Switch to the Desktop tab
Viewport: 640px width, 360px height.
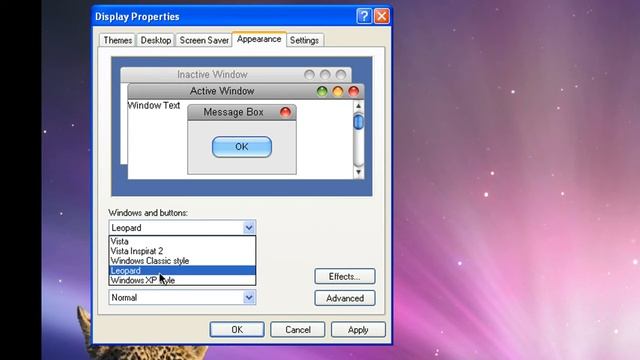(x=156, y=40)
